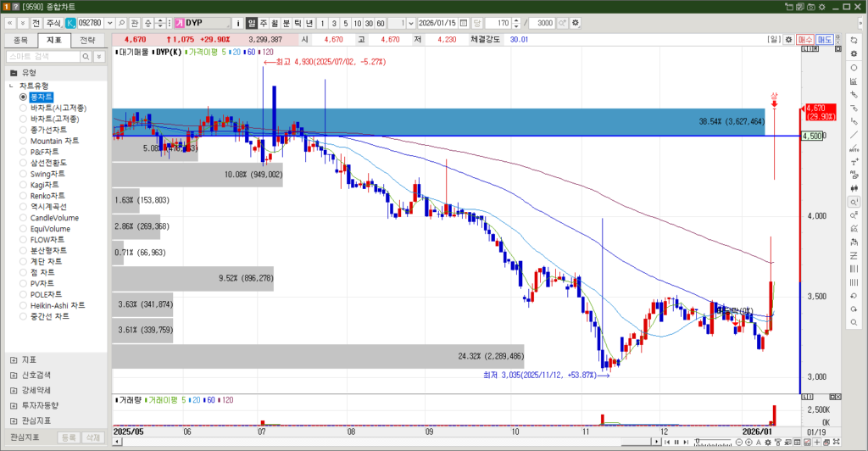This screenshot has height=451, width=868.
Task: Select Mountain 차트 radio option
Action: pyautogui.click(x=23, y=141)
